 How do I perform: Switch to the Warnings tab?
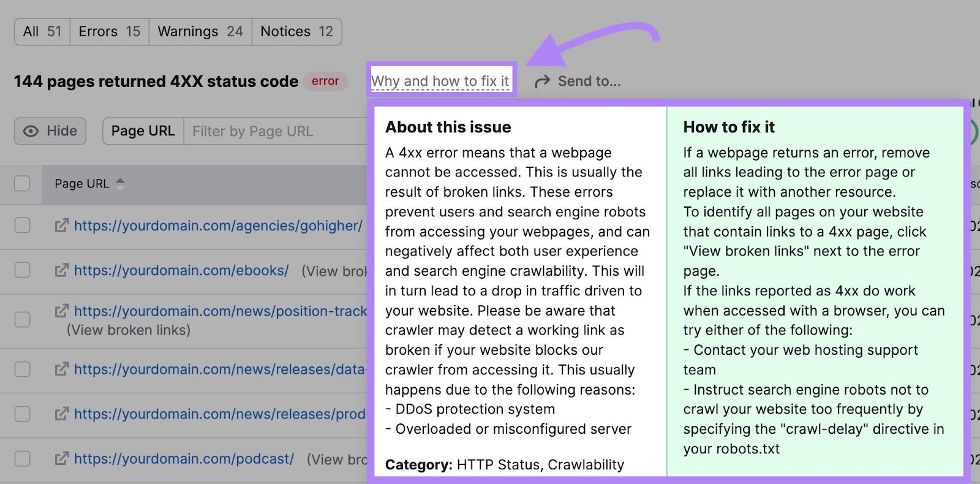[200, 32]
